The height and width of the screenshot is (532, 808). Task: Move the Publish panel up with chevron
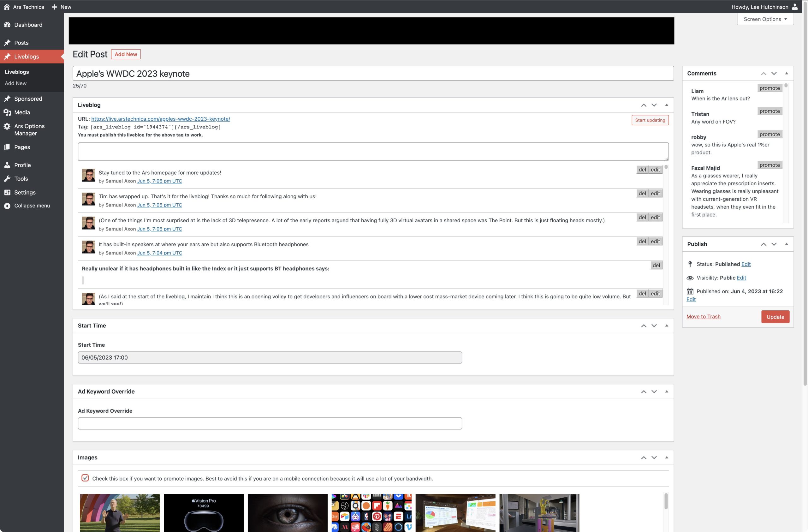tap(763, 244)
